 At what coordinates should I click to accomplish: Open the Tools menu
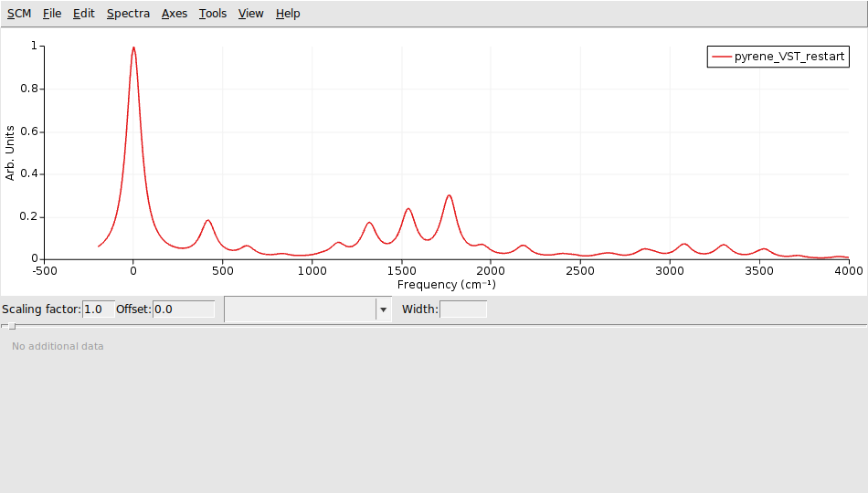pos(213,14)
